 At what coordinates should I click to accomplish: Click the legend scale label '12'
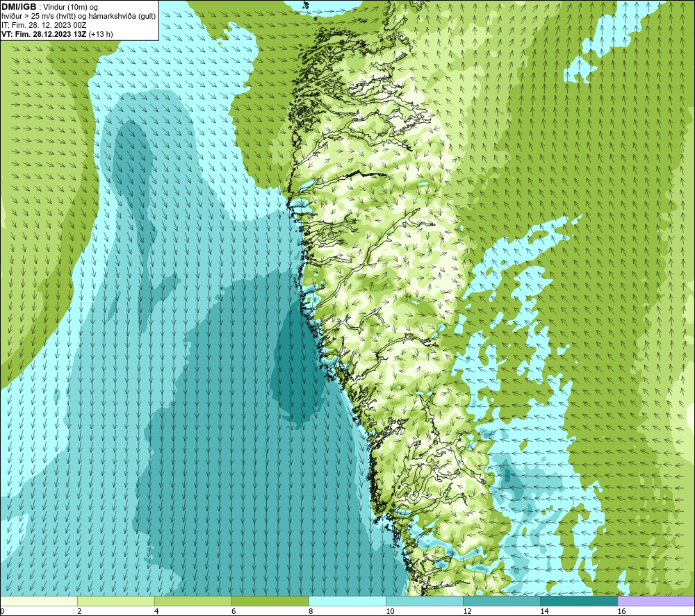pos(467,612)
